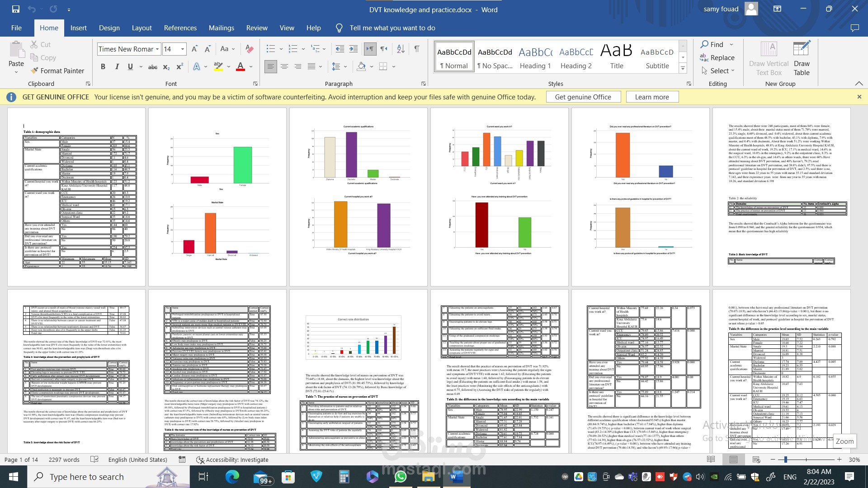Toggle Superscript formatting

179,67
